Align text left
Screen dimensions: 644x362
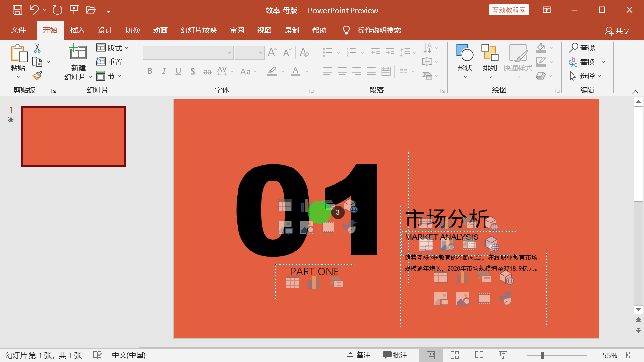[x=328, y=71]
